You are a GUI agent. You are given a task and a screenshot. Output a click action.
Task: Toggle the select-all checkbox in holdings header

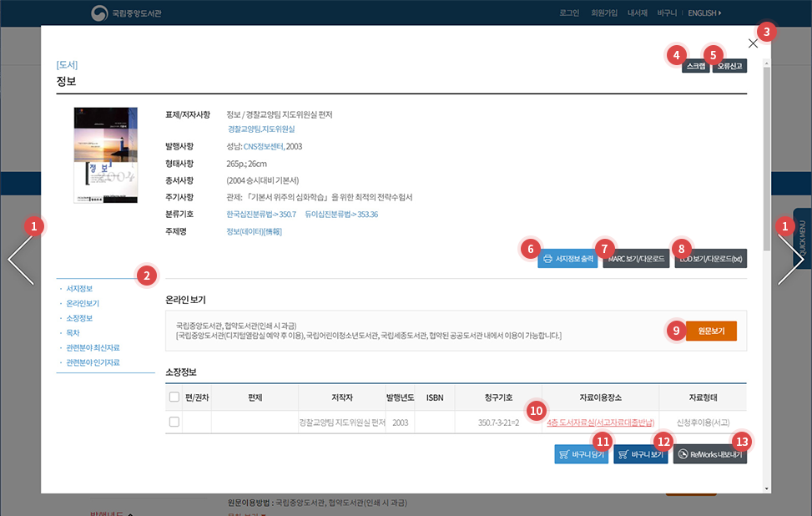coord(174,397)
